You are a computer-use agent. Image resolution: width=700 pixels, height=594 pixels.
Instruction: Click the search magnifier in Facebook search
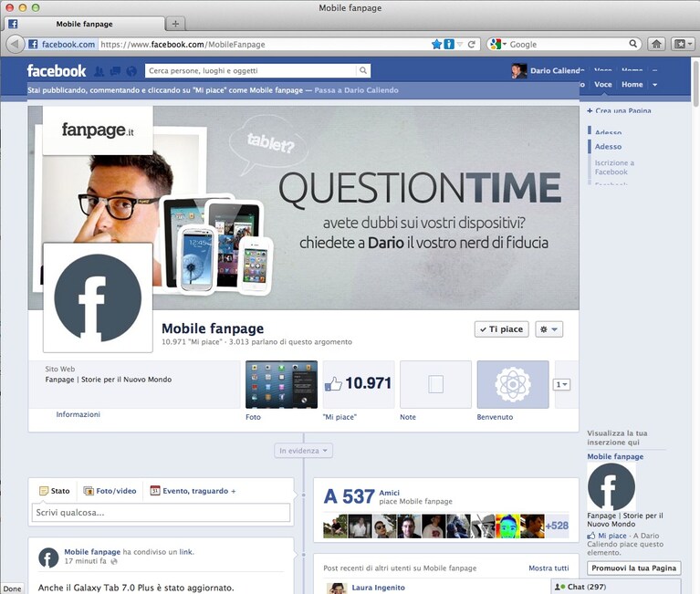point(363,70)
